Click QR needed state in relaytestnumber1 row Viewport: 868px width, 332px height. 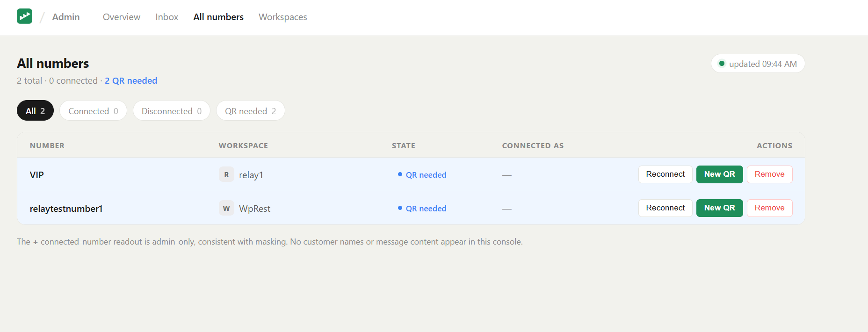(422, 209)
